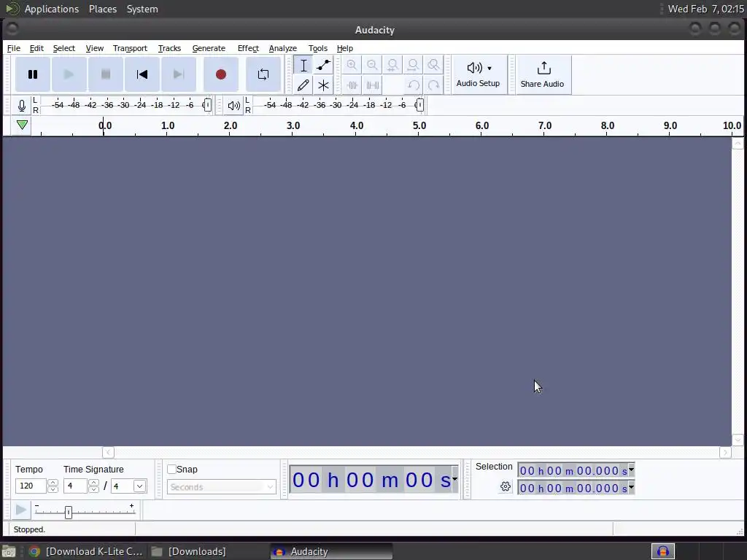The height and width of the screenshot is (560, 747).
Task: Start recording with the red Record button
Action: [x=220, y=74]
